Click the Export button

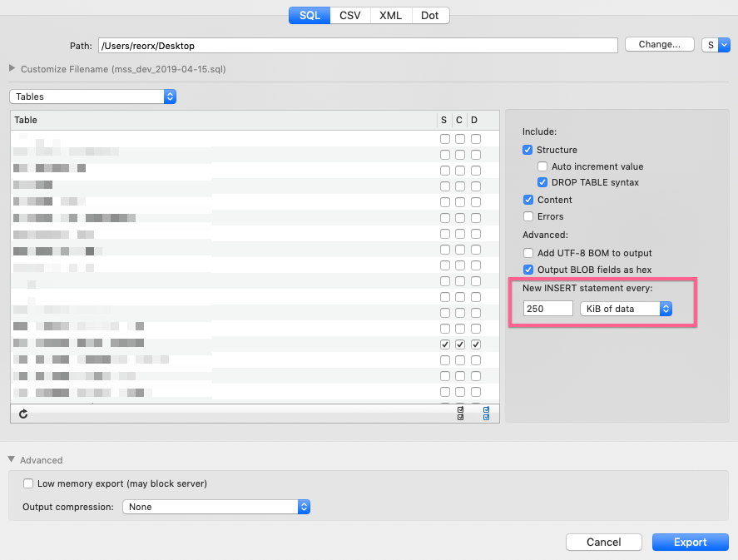pyautogui.click(x=690, y=542)
